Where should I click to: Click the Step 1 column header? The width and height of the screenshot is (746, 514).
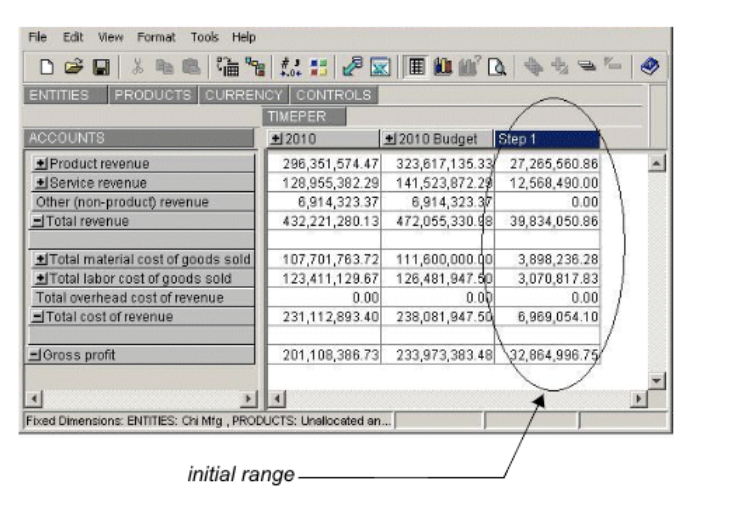click(x=545, y=138)
